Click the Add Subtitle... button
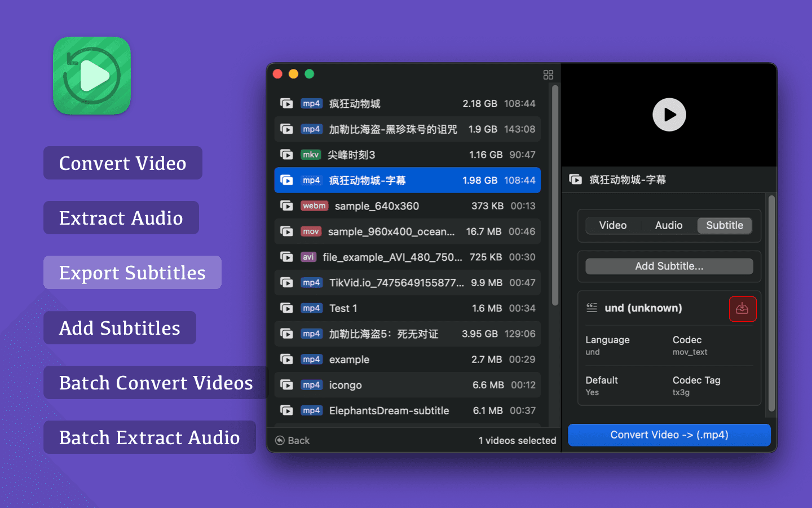This screenshot has height=508, width=812. 669,266
